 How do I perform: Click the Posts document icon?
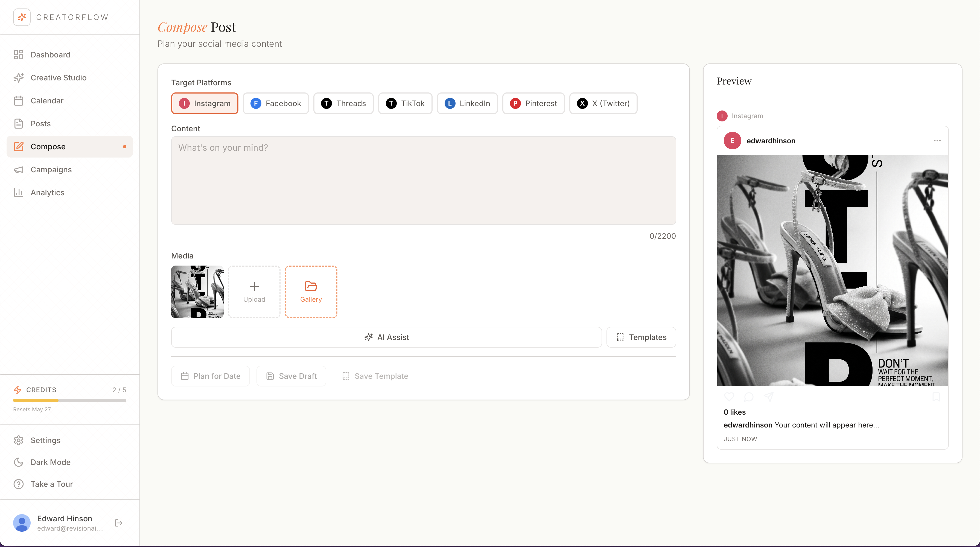19,124
